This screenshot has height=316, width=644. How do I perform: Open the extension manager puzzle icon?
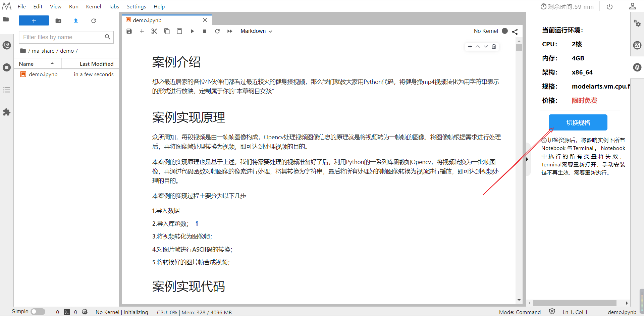7,112
